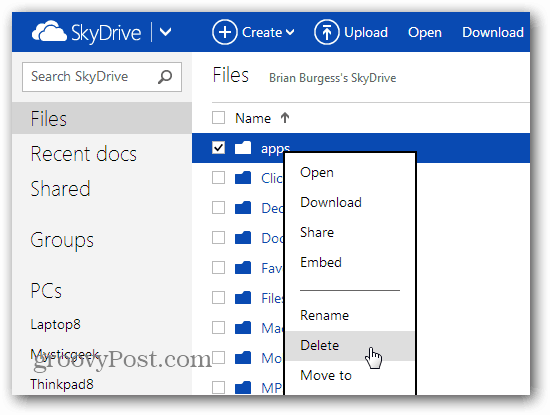Screen dimensions: 550x415
Task: Click the Upload button label
Action: [366, 32]
